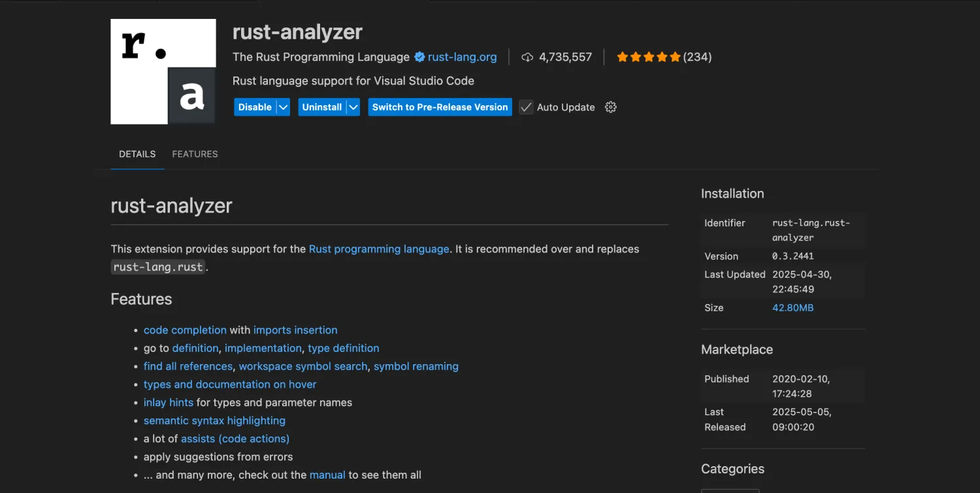The image size is (980, 493).
Task: Open the rust-lang.org publisher link
Action: pos(462,57)
